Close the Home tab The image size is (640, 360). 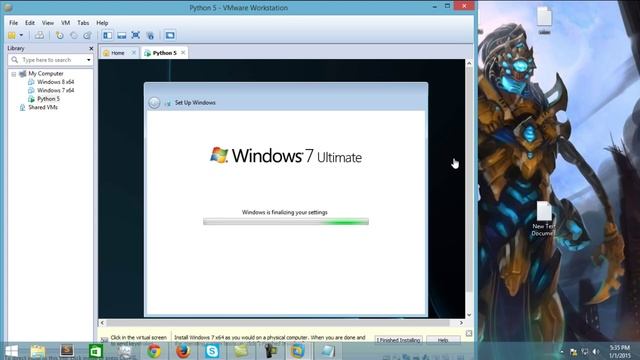[x=133, y=53]
